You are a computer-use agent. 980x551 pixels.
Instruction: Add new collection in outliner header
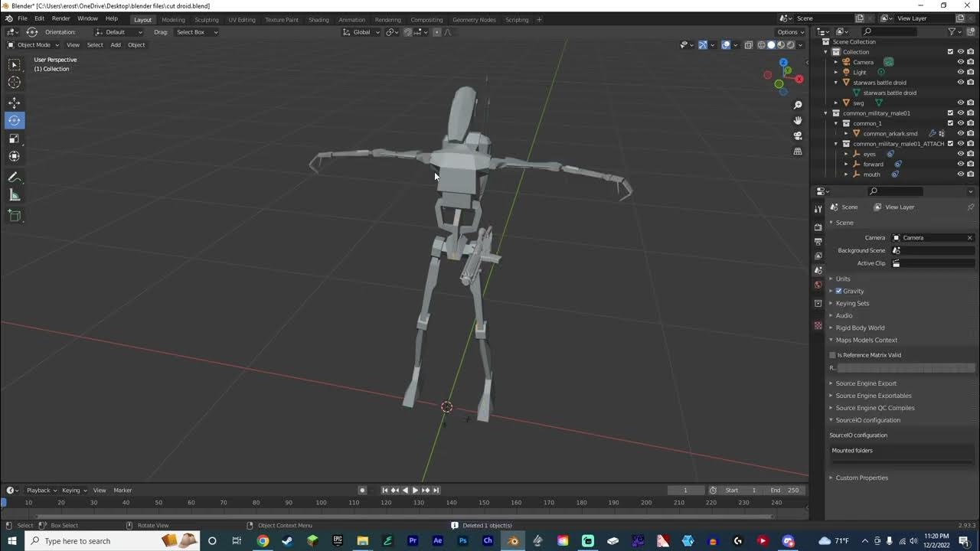[x=971, y=31]
